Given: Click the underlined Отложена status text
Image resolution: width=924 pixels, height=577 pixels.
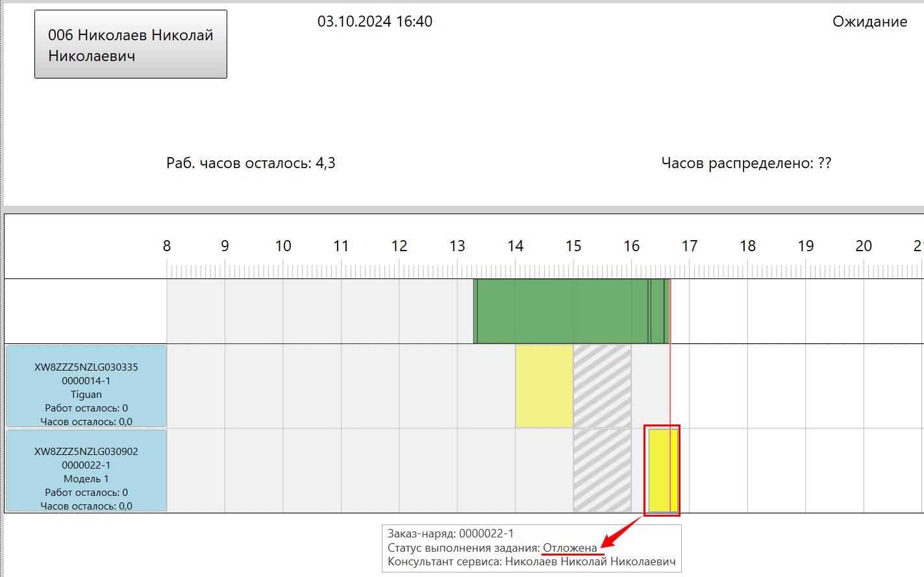Looking at the screenshot, I should click(x=569, y=548).
